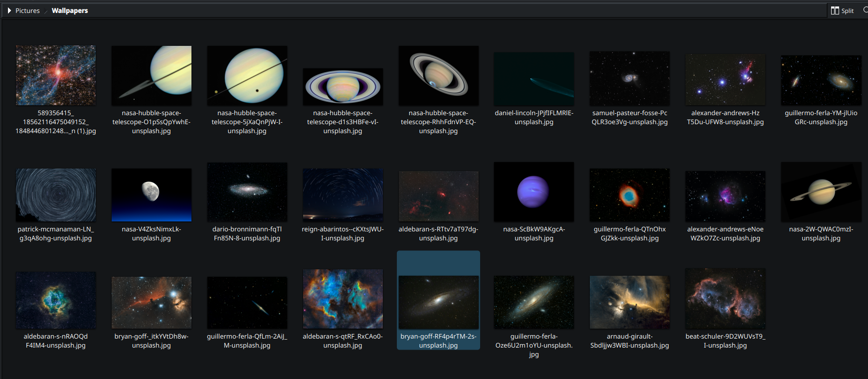Viewport: 868px width, 379px height.
Task: Click the nasa-V4ZksNimxLk-unsplash.jpg file name
Action: coord(152,234)
